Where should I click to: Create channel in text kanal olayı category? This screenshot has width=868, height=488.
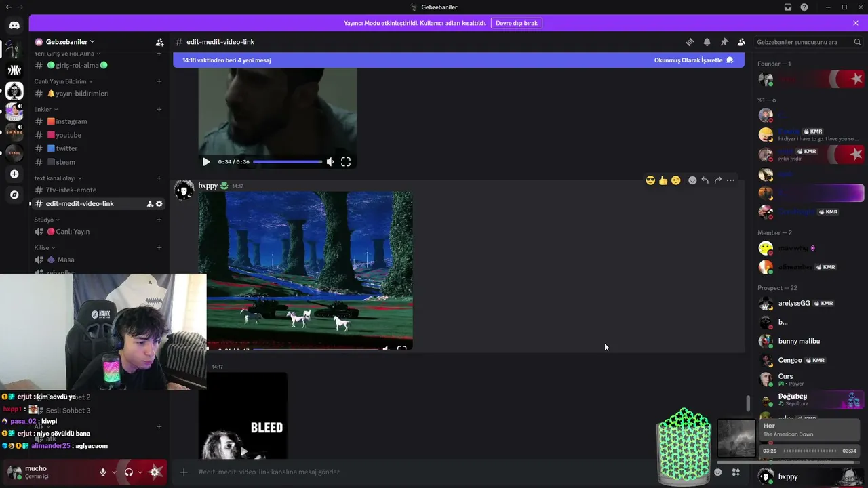click(159, 178)
